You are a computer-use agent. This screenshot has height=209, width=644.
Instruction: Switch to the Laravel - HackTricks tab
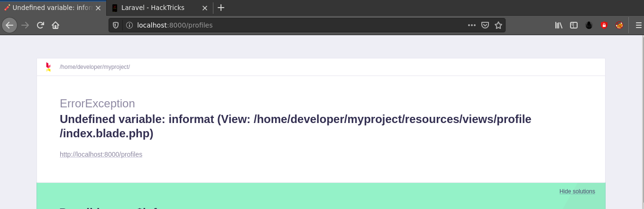point(153,8)
